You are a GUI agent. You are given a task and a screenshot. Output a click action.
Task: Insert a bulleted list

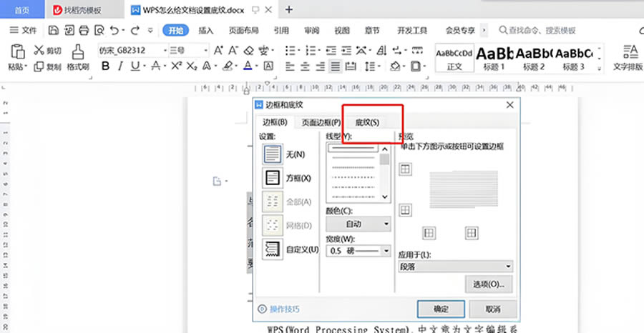[x=291, y=51]
